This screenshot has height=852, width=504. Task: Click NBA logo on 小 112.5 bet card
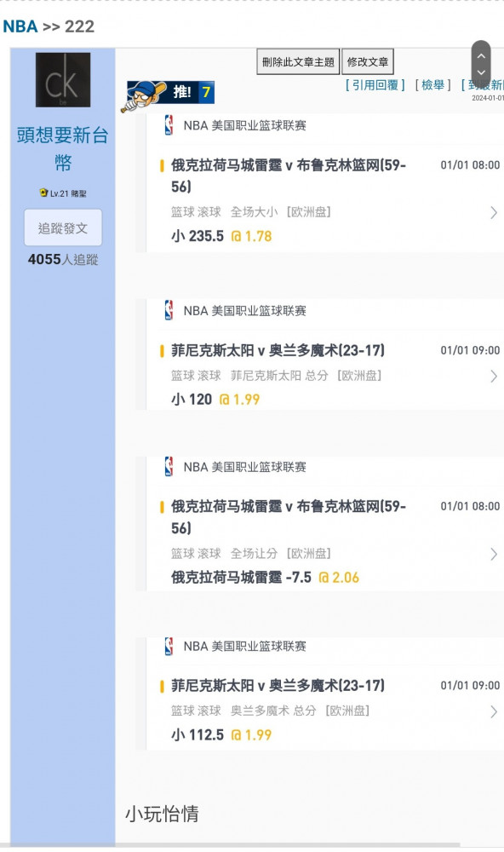click(x=169, y=646)
